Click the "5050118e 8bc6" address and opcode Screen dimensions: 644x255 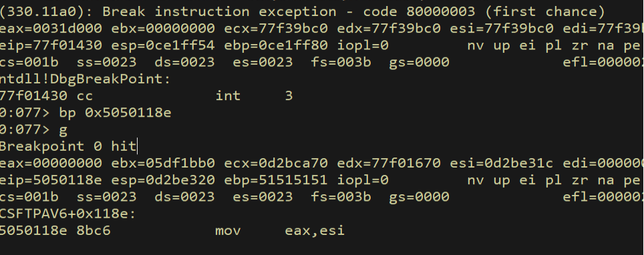point(55,231)
